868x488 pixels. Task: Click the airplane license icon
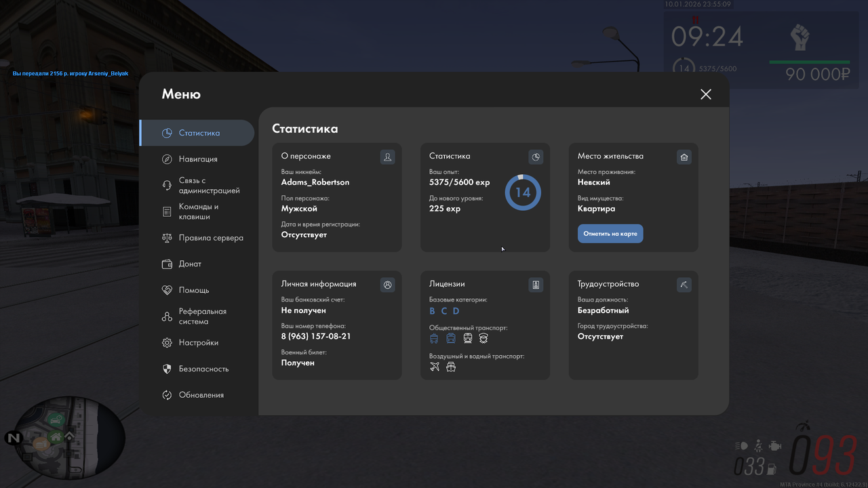(x=435, y=367)
